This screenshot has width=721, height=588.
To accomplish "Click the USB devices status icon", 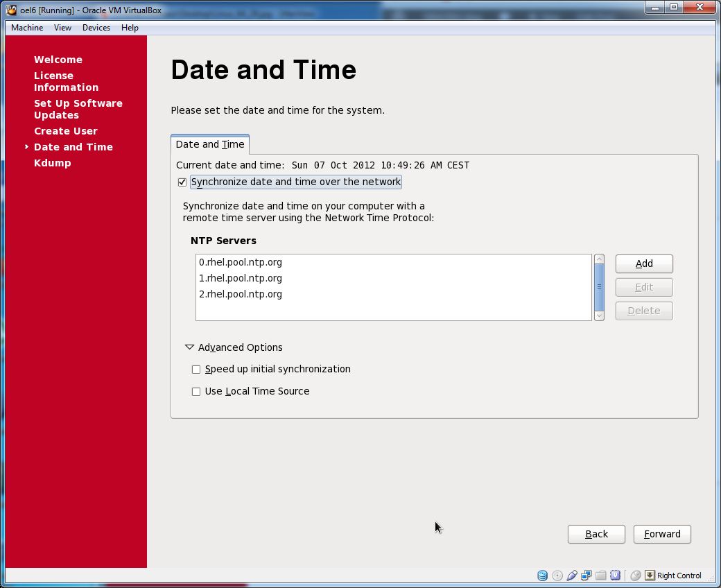I will pyautogui.click(x=571, y=575).
